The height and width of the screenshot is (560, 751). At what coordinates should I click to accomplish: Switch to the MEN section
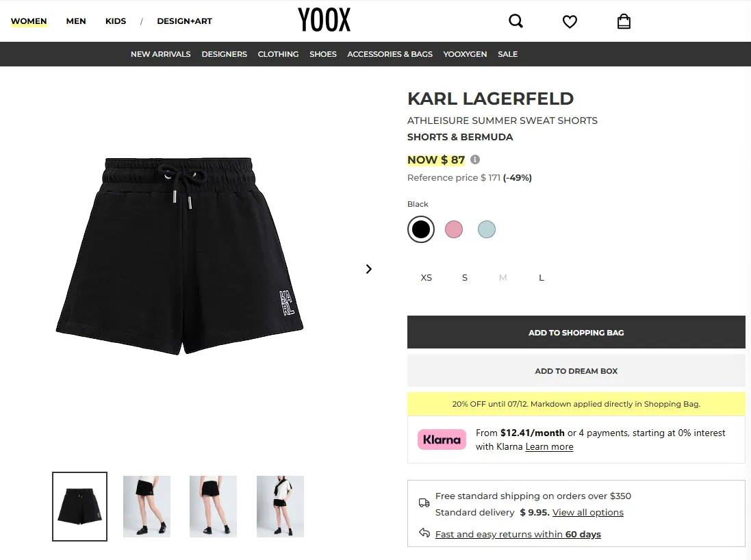point(76,21)
